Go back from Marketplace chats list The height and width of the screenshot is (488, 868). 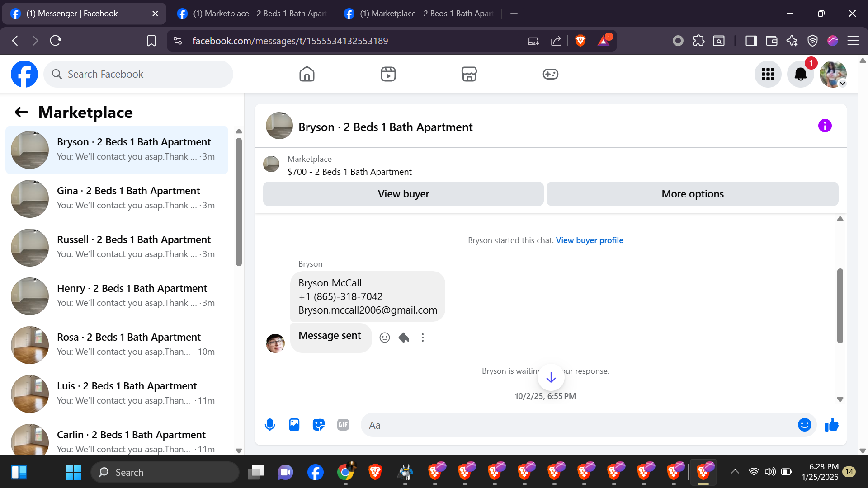[21, 112]
